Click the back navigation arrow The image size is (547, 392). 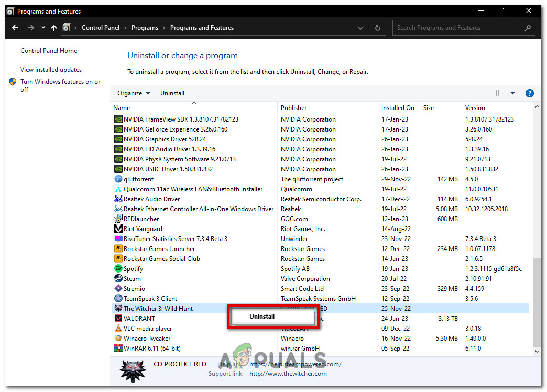[x=15, y=28]
